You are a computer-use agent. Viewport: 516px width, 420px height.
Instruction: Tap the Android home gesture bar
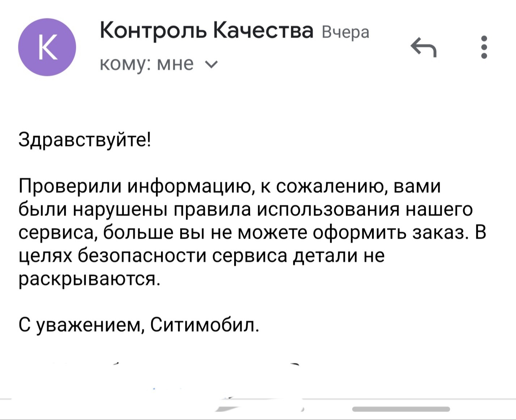pyautogui.click(x=401, y=409)
